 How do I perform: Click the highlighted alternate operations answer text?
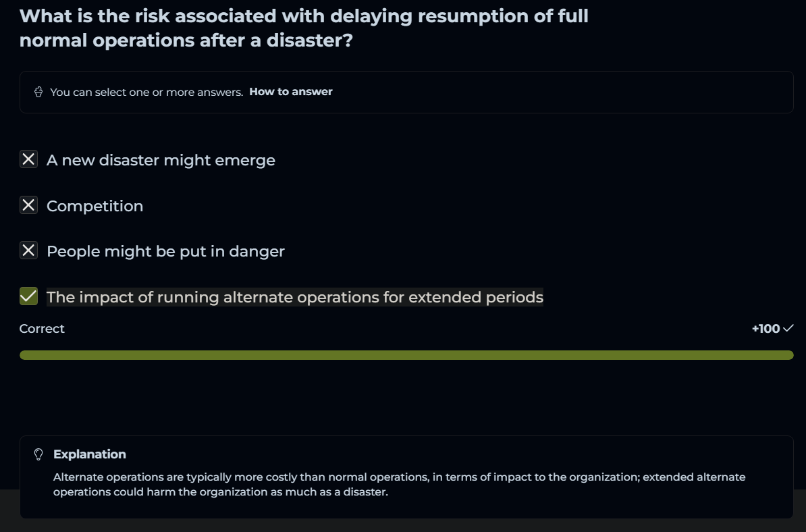(294, 297)
